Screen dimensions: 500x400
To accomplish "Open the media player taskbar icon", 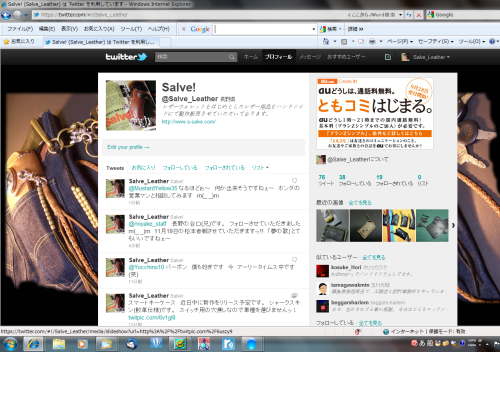I will pyautogui.click(x=82, y=344).
